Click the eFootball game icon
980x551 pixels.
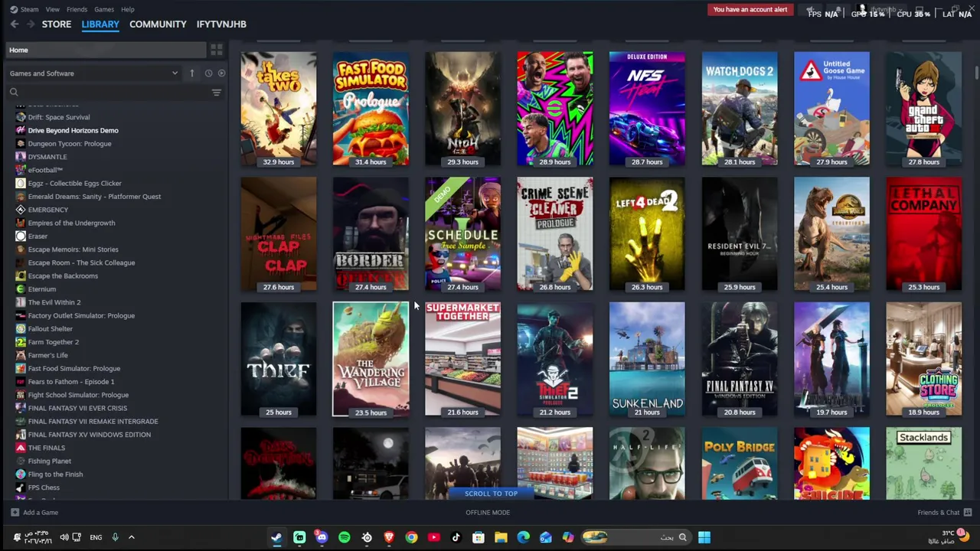[21, 170]
